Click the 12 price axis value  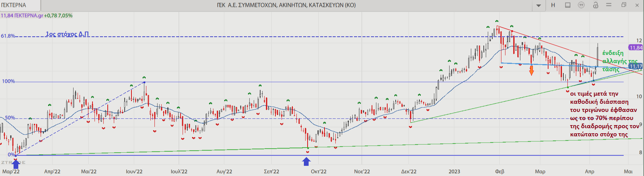(639, 40)
